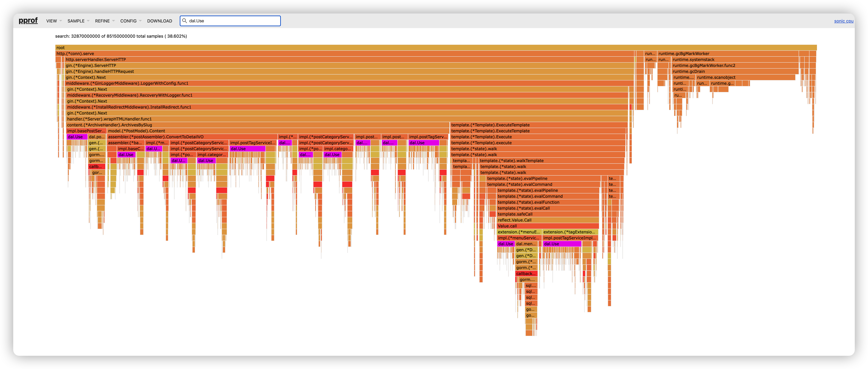Image resolution: width=868 pixels, height=369 pixels.
Task: Open the VIEW dropdown menu
Action: point(54,21)
